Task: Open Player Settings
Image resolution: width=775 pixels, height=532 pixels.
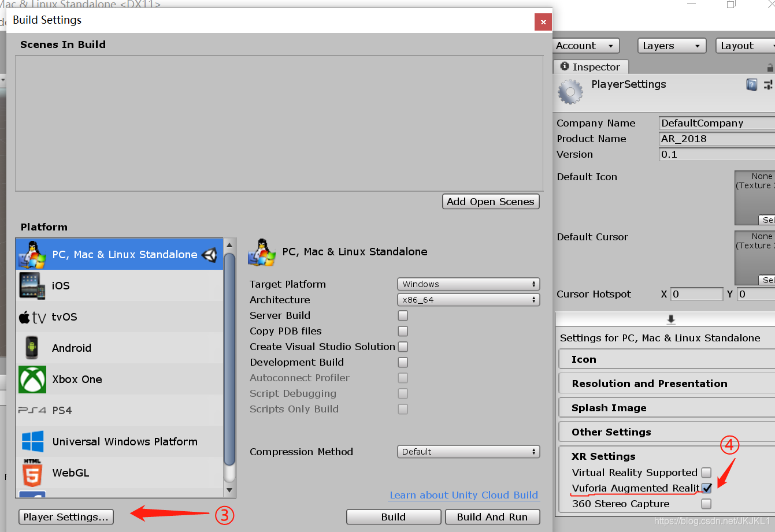Action: (66, 517)
